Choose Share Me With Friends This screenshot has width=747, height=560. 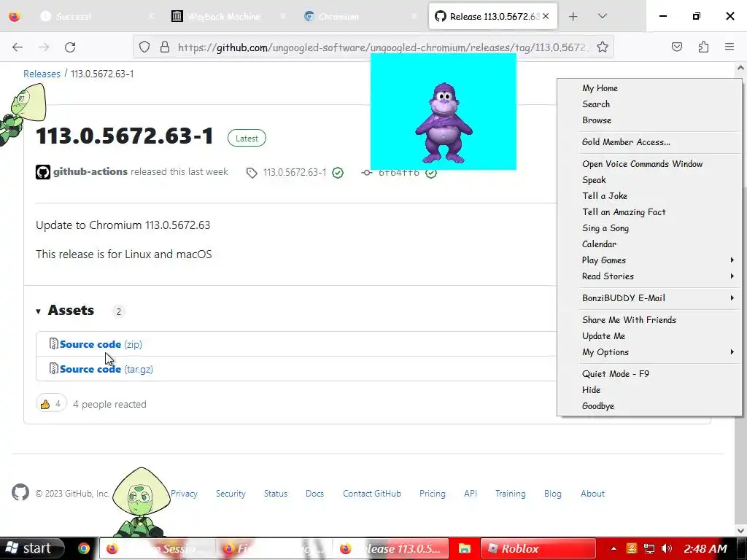pos(649,320)
